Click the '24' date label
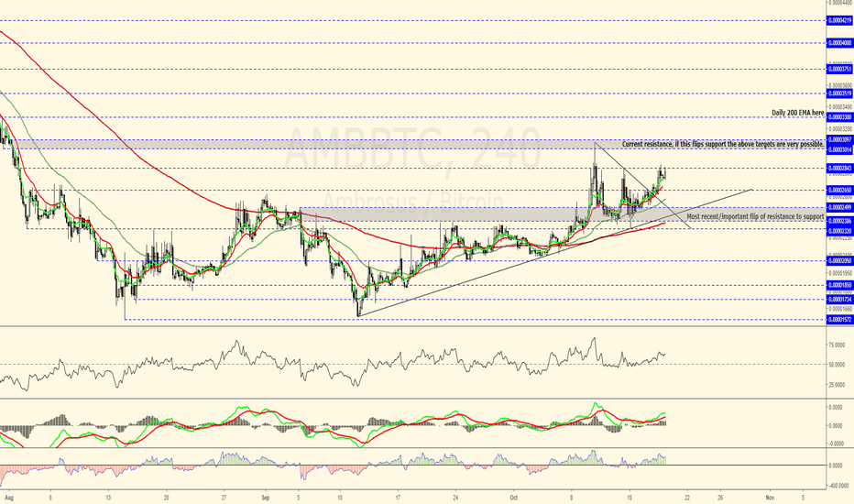Viewport: 854px width, 504px height. 455,498
